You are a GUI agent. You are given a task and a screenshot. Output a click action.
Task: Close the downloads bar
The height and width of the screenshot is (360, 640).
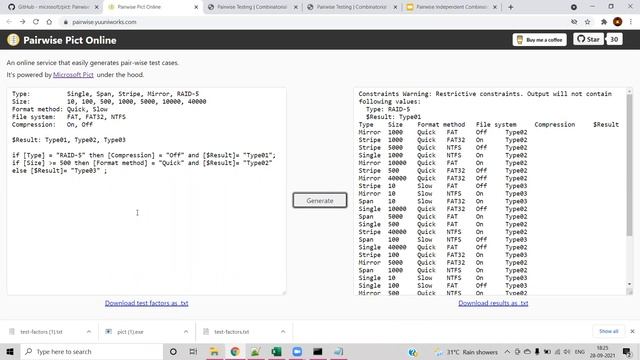click(x=632, y=331)
